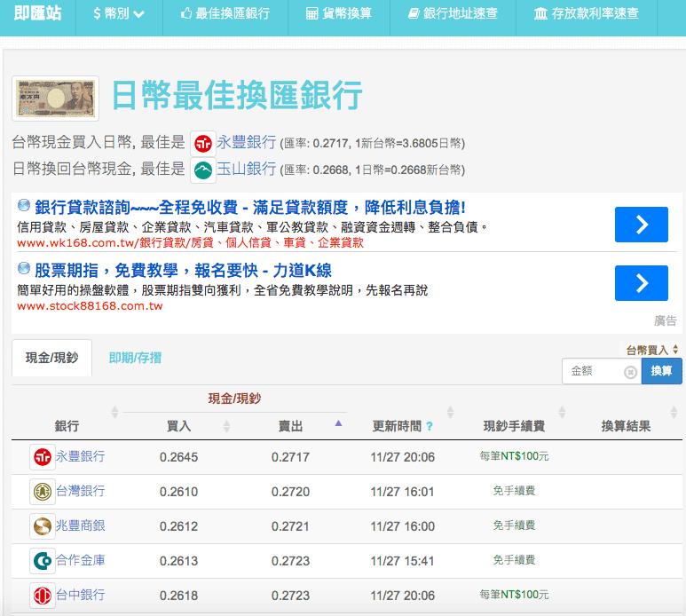Click the 廣告 label
The height and width of the screenshot is (616, 686).
click(666, 320)
